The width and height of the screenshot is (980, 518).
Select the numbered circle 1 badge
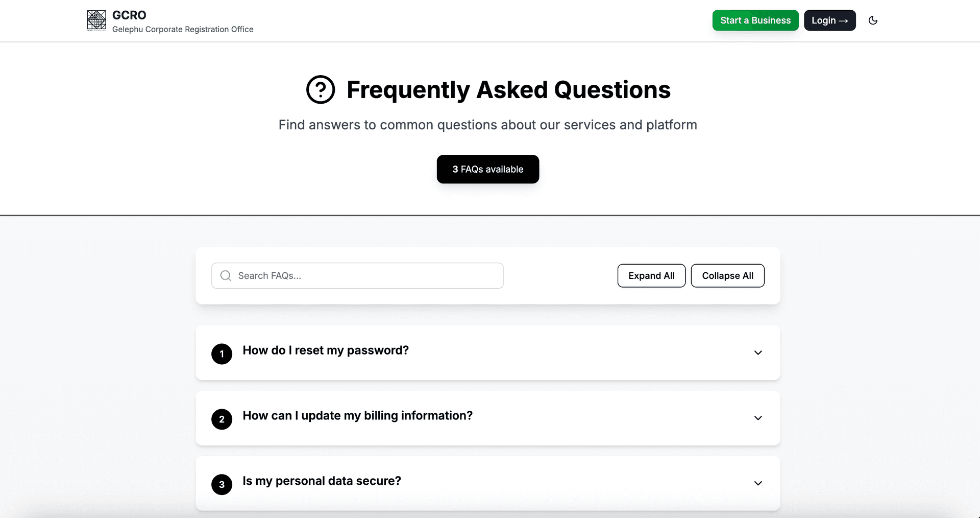coord(222,354)
